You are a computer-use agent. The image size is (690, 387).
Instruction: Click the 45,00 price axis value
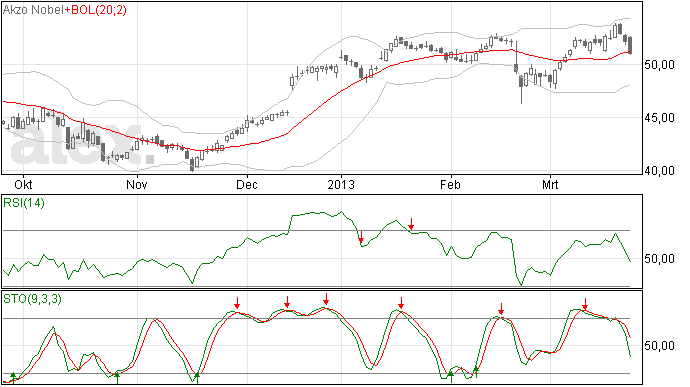(659, 118)
